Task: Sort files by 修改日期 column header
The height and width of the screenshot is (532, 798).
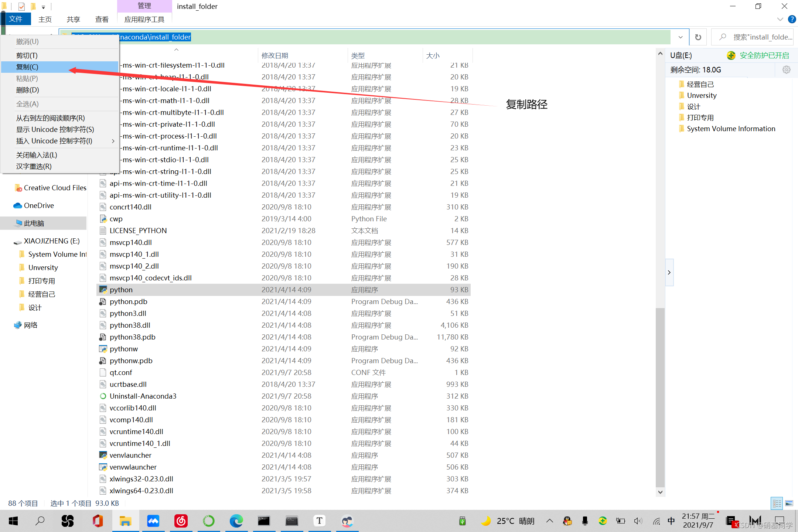Action: point(275,55)
